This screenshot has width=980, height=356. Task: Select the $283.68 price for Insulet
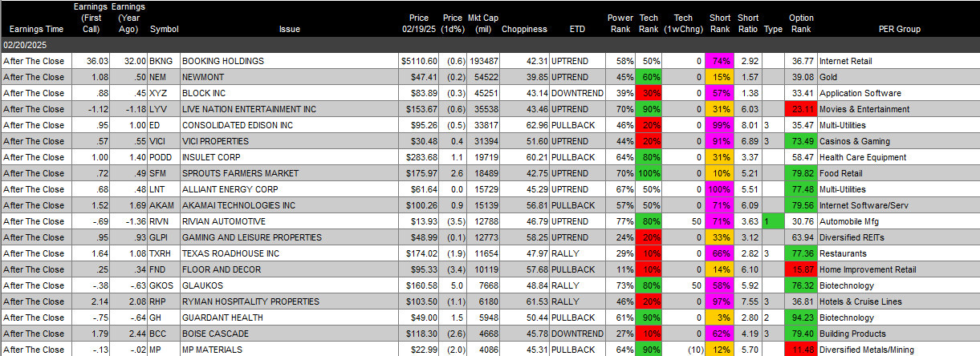(419, 157)
